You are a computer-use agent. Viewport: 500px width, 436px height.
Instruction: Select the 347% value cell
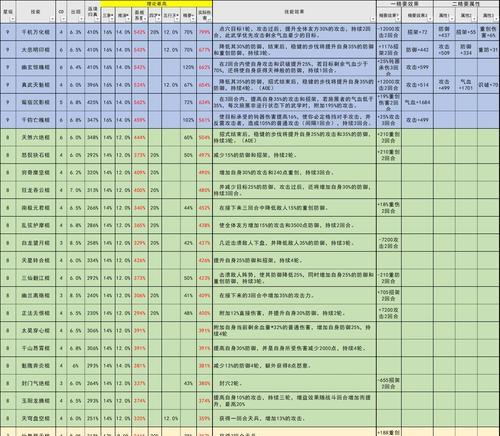pos(93,120)
